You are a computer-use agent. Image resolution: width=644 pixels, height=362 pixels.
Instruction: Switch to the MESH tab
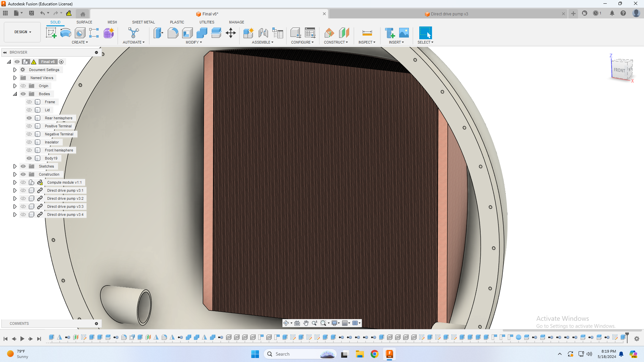[x=112, y=22]
